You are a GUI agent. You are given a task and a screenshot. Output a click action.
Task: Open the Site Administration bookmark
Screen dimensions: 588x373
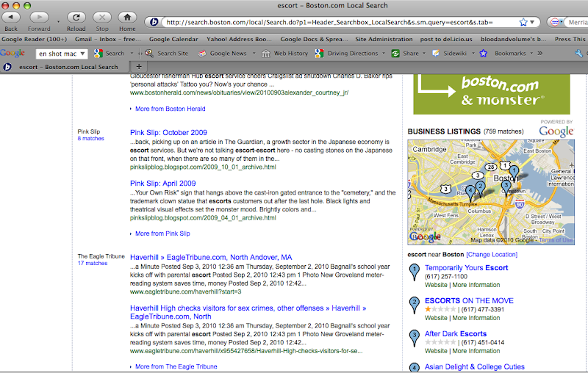point(384,39)
